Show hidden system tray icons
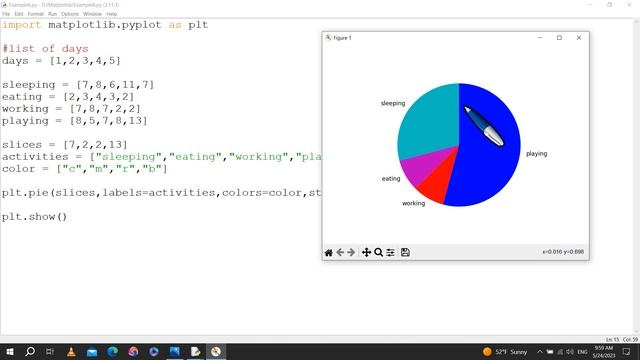The height and width of the screenshot is (360, 640). click(540, 352)
